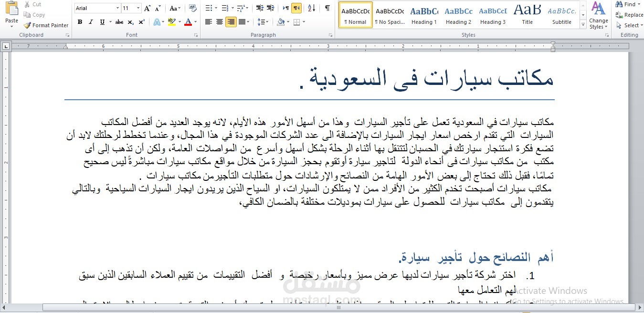Image resolution: width=644 pixels, height=313 pixels.
Task: Apply strikethrough with the abc icon
Action: [119, 22]
